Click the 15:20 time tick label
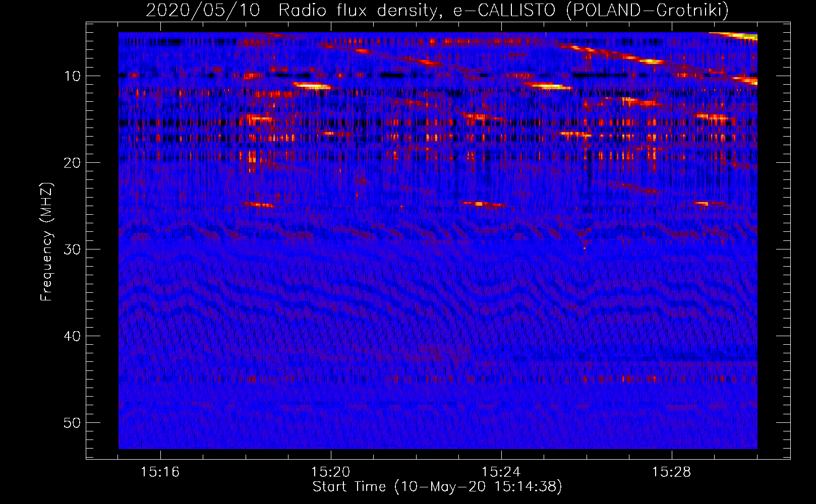Image resolution: width=816 pixels, height=504 pixels. click(330, 472)
